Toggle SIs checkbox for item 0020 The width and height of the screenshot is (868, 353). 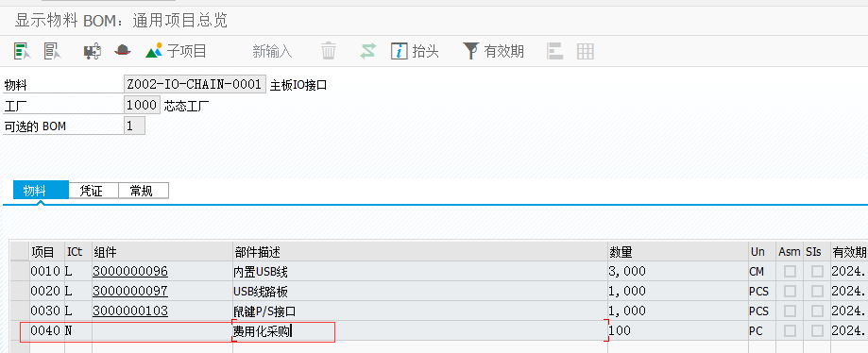coord(817,291)
